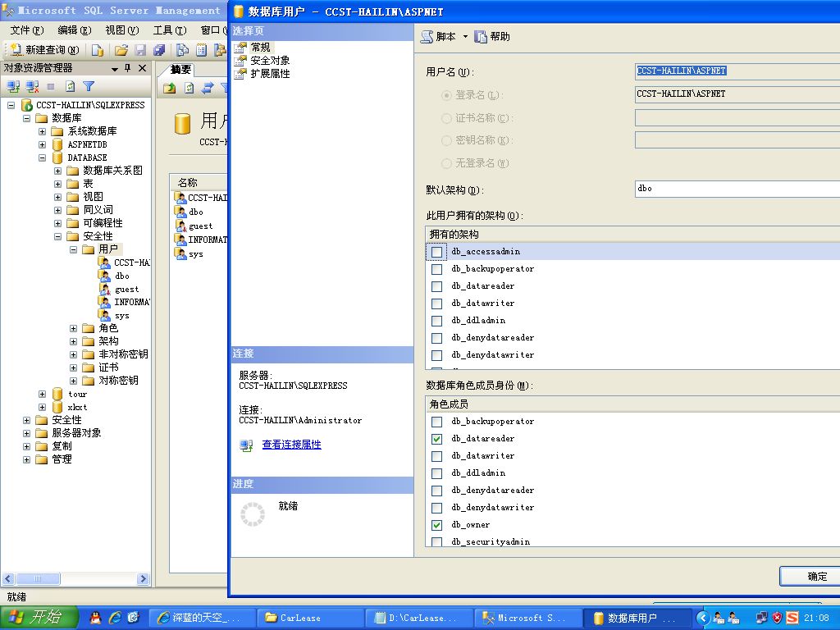
Task: Check db_accessadmin in owned schemas
Action: tap(436, 252)
